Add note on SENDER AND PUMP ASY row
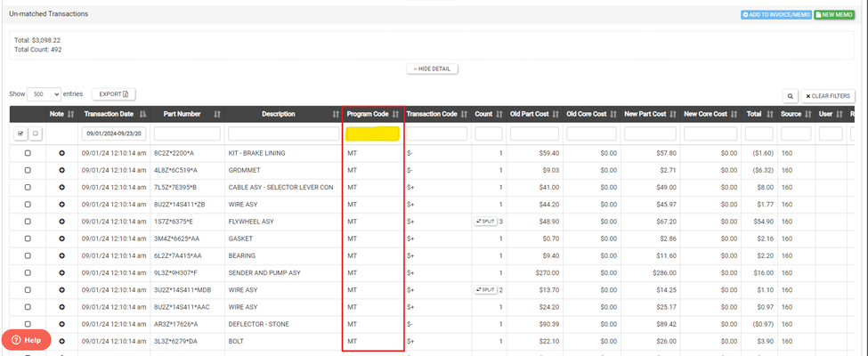 point(62,273)
